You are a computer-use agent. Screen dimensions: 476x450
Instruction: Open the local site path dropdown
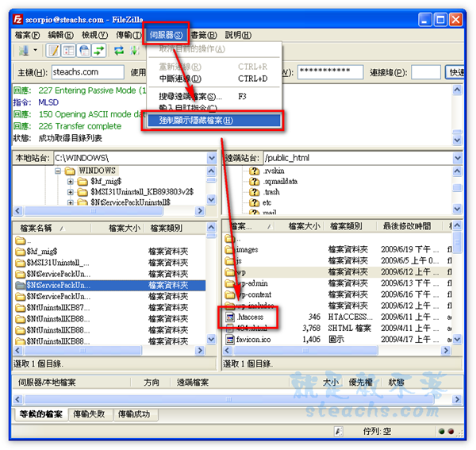(211, 158)
